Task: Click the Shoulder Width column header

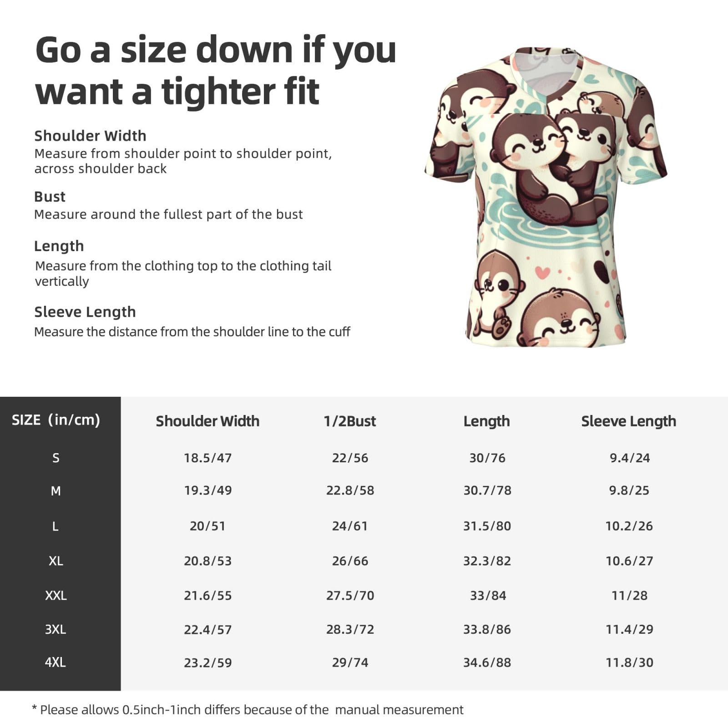Action: point(207,421)
